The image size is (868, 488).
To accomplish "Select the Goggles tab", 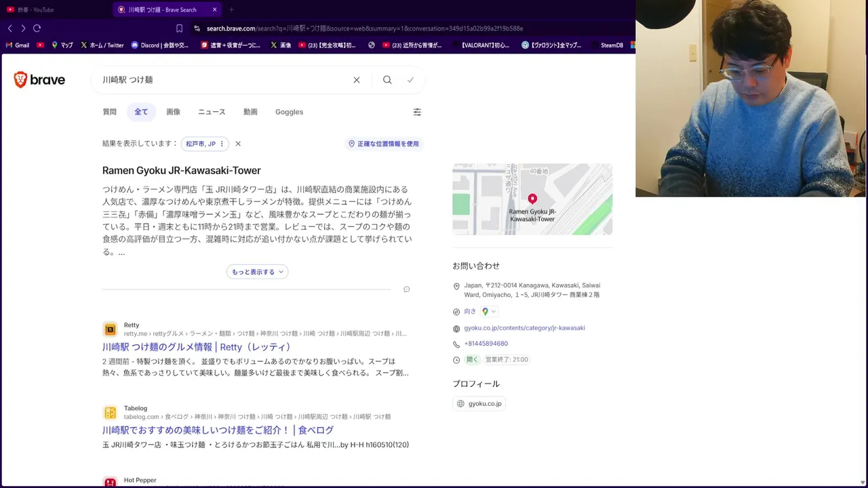I will (x=289, y=112).
